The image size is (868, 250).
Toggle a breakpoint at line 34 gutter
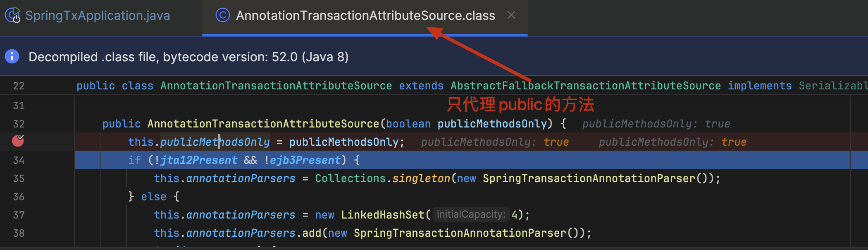tap(19, 160)
